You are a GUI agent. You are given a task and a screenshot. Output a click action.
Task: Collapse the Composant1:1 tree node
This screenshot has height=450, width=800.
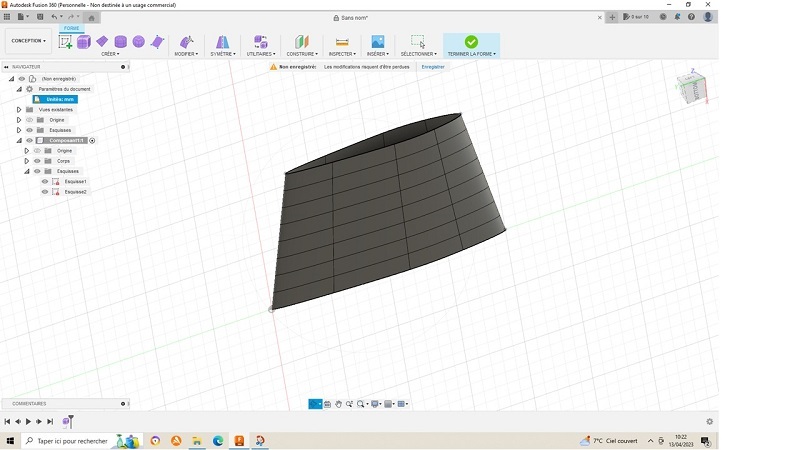[x=19, y=141]
